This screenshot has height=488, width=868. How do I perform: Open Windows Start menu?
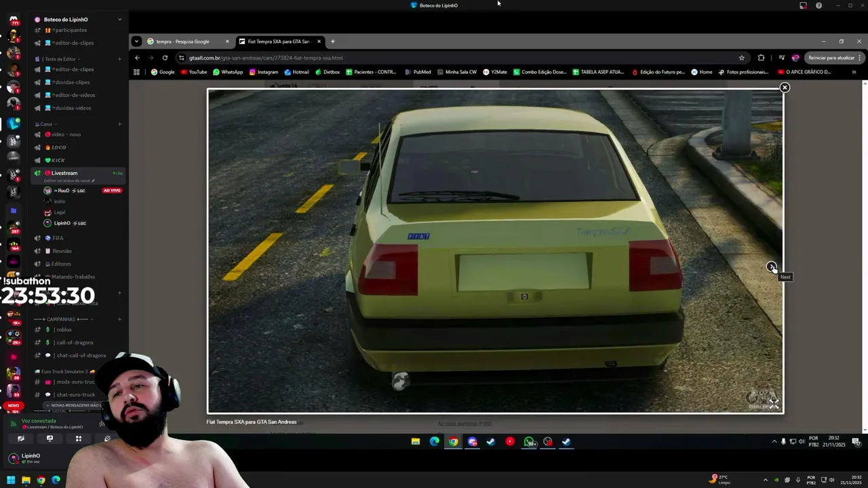[11, 480]
